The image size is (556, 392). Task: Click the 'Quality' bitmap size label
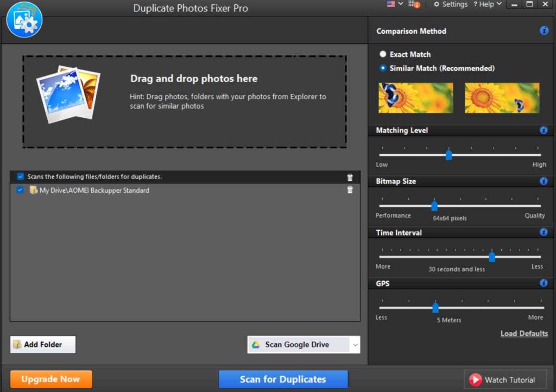(535, 216)
